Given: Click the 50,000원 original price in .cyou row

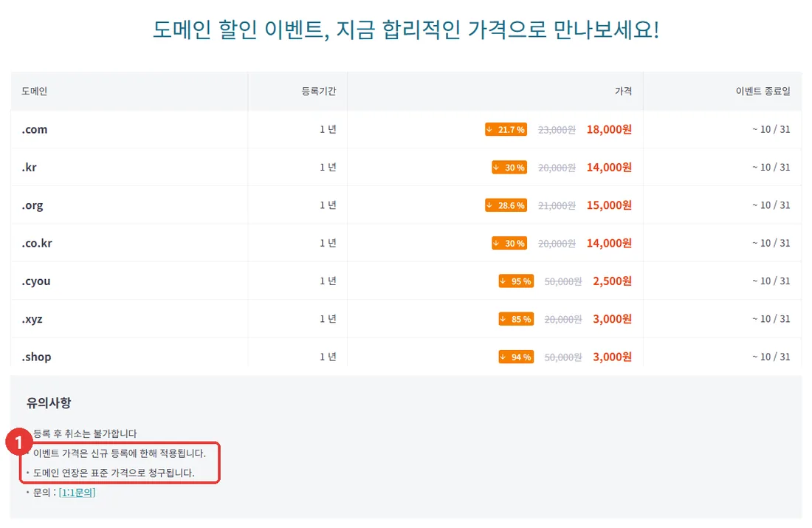Looking at the screenshot, I should coord(563,281).
